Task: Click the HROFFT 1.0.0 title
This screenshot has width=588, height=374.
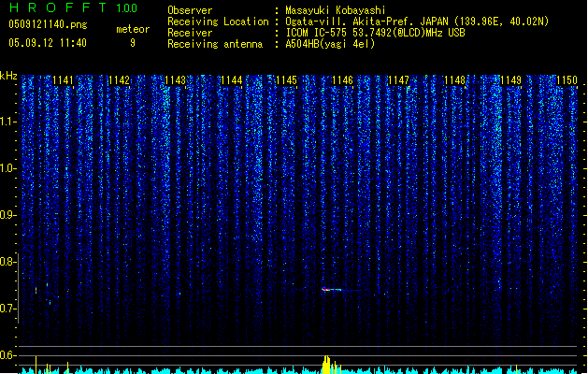Action: click(x=73, y=7)
